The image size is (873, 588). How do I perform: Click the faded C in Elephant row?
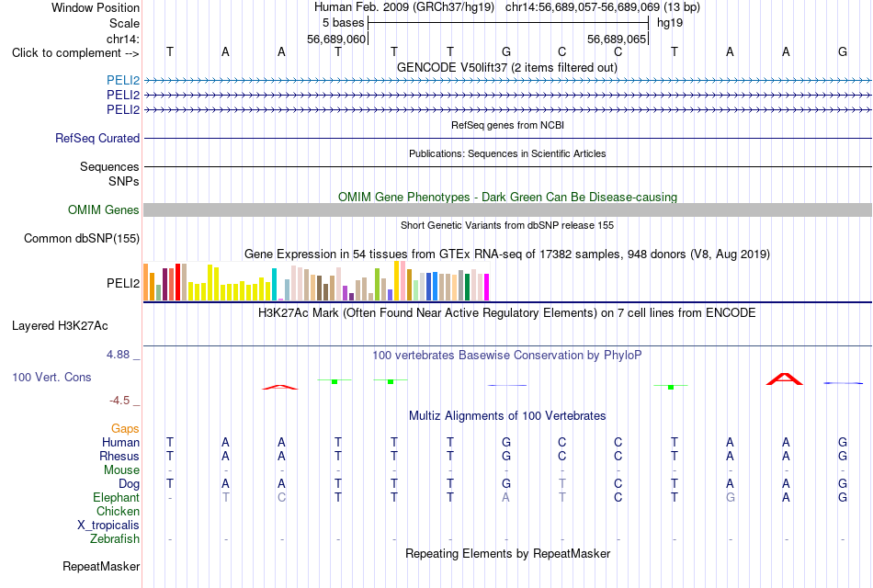tap(282, 497)
